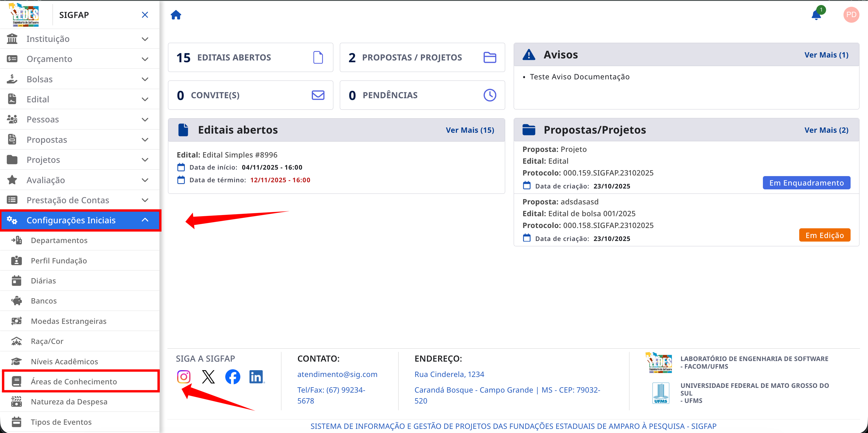Open the 15 Editais Abertos card
The image size is (868, 433).
tap(250, 58)
